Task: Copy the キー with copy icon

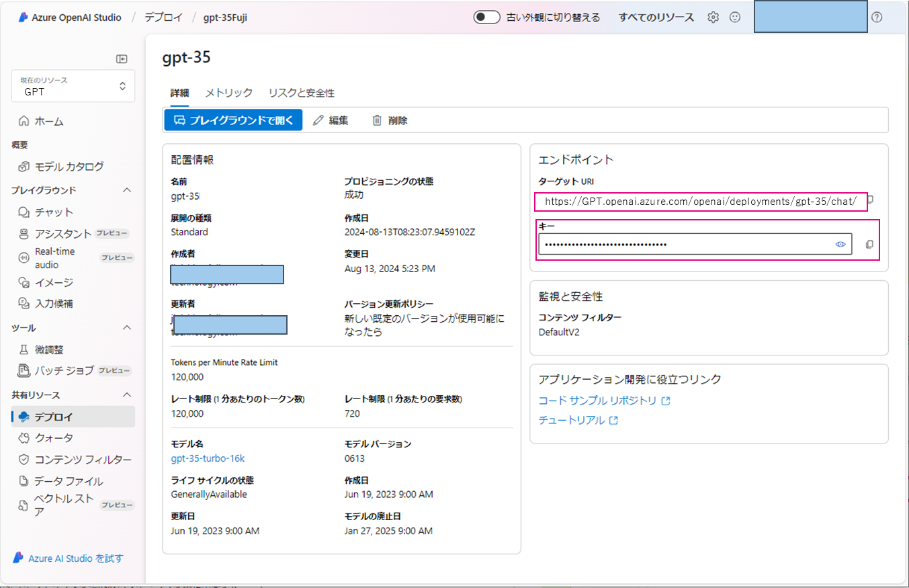Action: click(869, 245)
